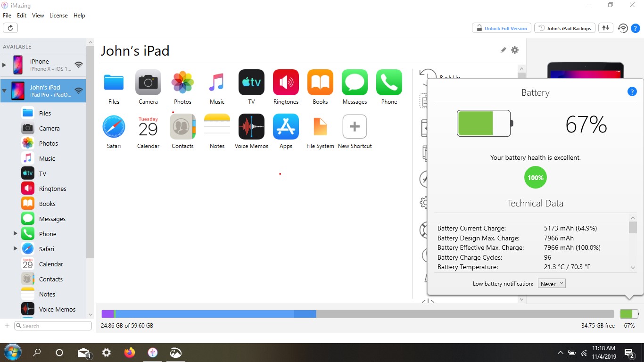
Task: Open the Wi-Fi connection icon in toolbar
Action: [x=623, y=28]
